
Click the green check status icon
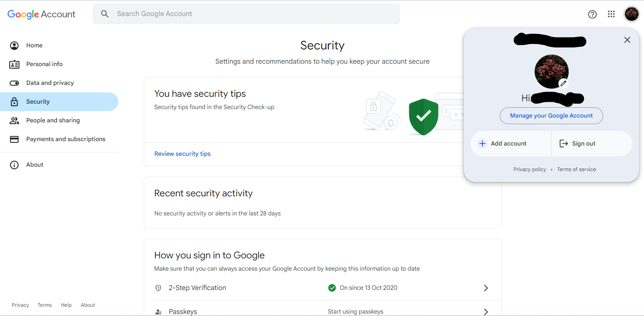[332, 288]
